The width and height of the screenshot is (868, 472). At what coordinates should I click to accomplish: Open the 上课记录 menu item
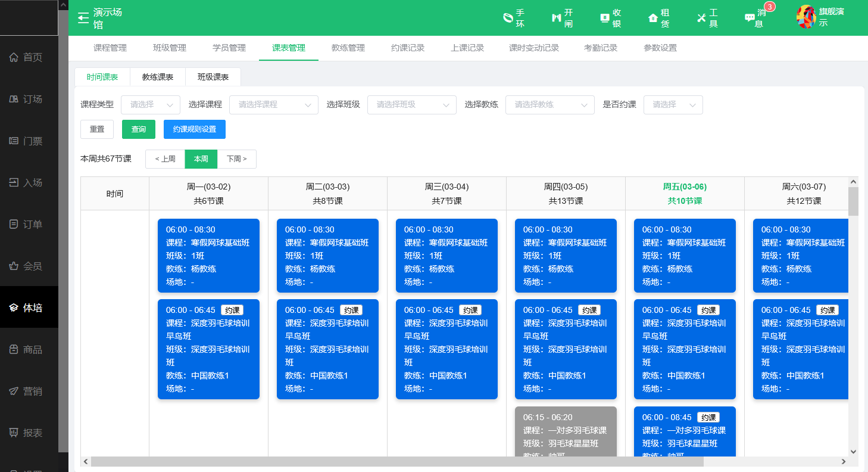pyautogui.click(x=468, y=48)
